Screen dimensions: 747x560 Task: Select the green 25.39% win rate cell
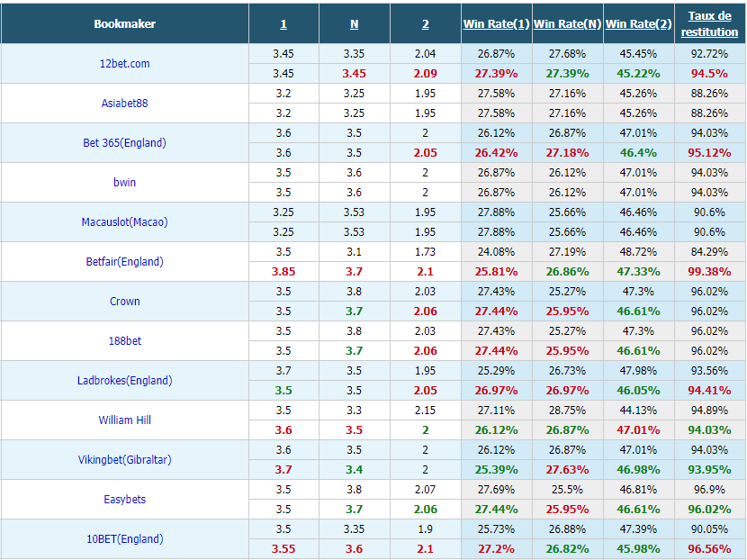497,469
